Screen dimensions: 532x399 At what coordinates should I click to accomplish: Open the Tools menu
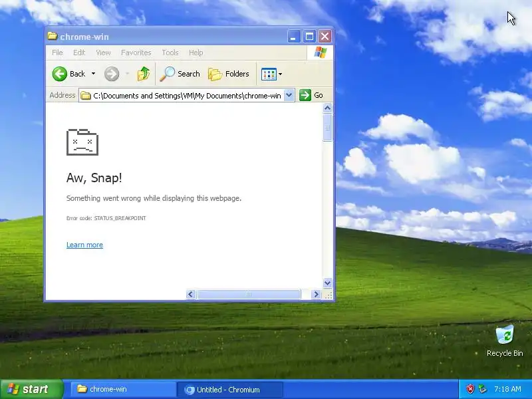point(170,53)
